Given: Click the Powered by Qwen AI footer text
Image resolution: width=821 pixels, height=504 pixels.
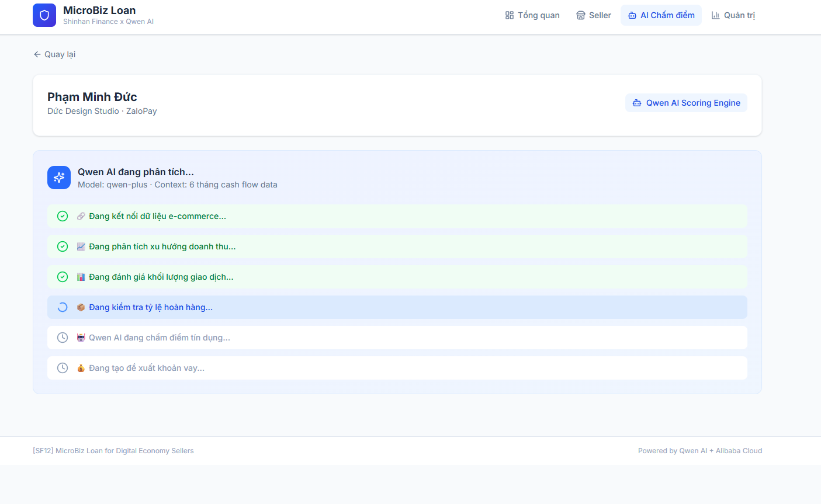Looking at the screenshot, I should (700, 451).
